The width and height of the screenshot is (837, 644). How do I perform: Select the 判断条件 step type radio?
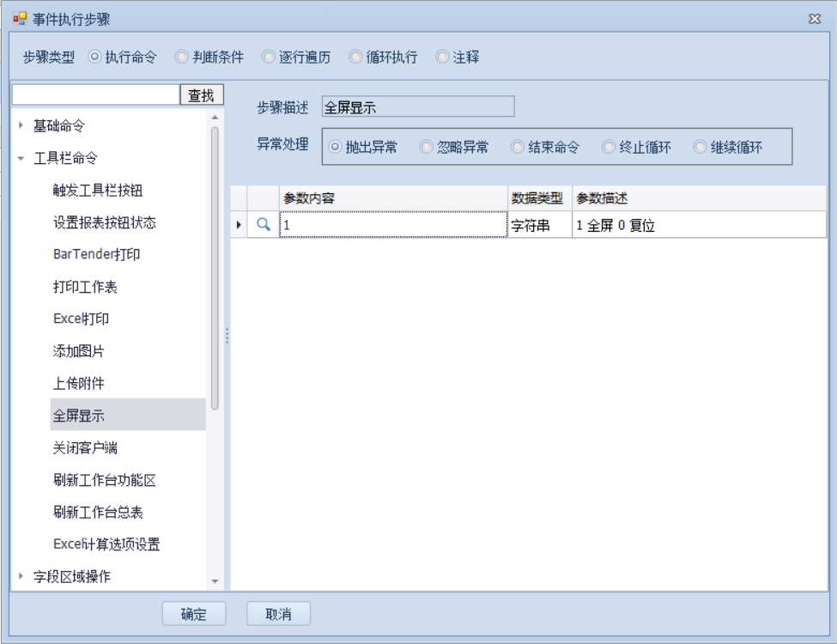[182, 58]
